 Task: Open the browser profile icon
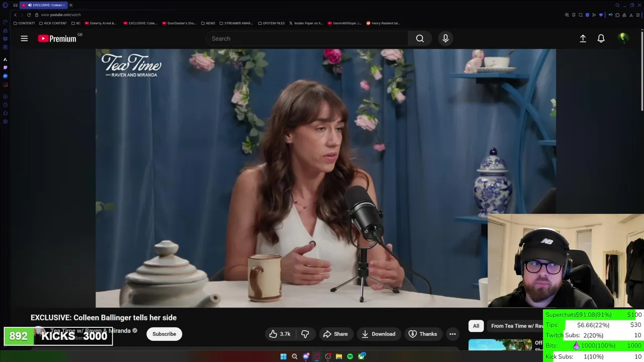(624, 15)
